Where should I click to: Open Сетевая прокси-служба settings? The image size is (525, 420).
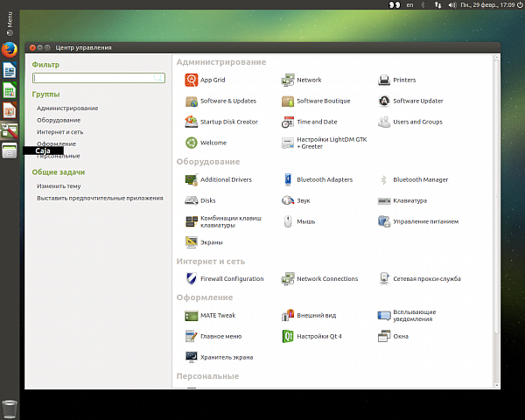coord(419,278)
